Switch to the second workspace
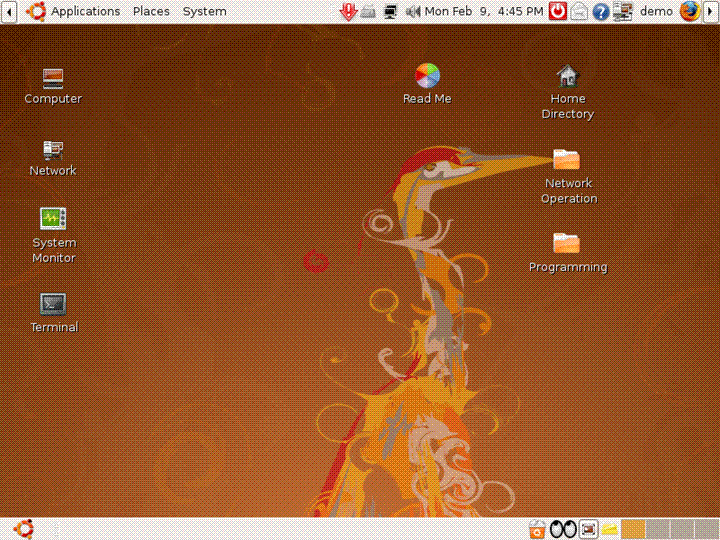The width and height of the screenshot is (720, 540). click(x=658, y=529)
